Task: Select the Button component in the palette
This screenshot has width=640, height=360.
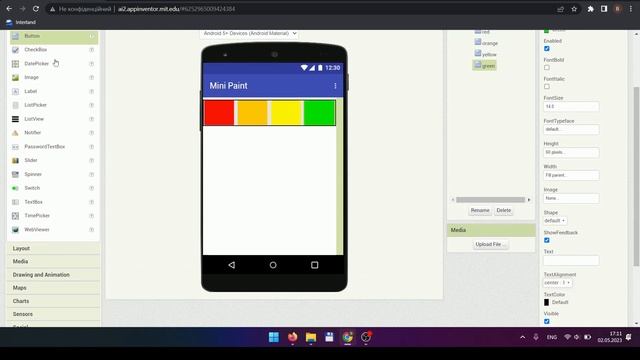Action: 54,36
